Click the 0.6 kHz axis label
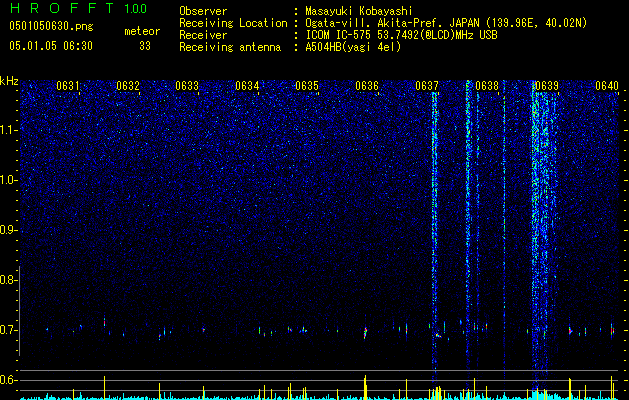The width and height of the screenshot is (629, 400). [x=8, y=380]
